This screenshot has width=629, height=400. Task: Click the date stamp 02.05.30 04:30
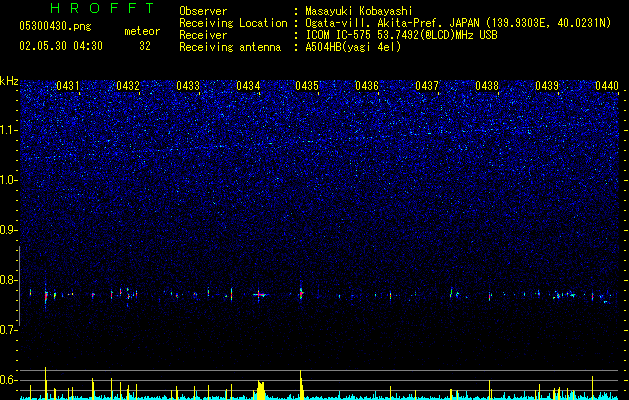point(61,46)
